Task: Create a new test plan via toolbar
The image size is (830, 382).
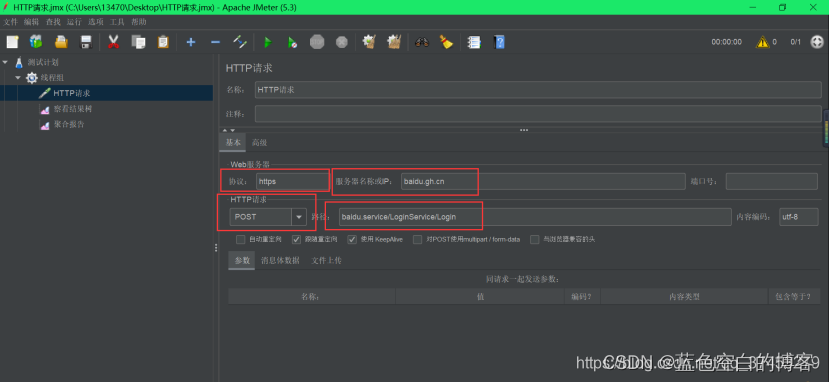Action: (12, 42)
